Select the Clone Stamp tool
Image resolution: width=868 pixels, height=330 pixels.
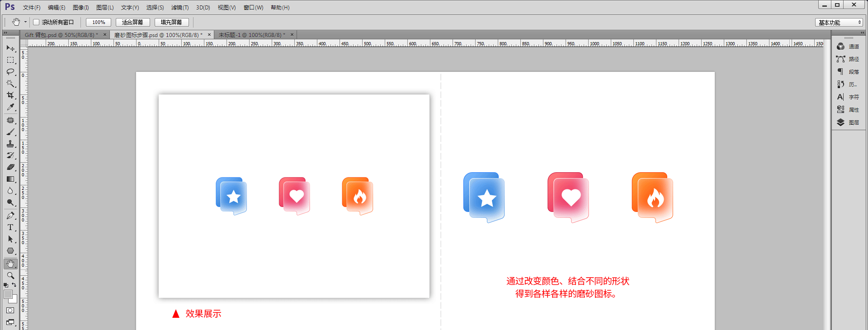(x=10, y=144)
